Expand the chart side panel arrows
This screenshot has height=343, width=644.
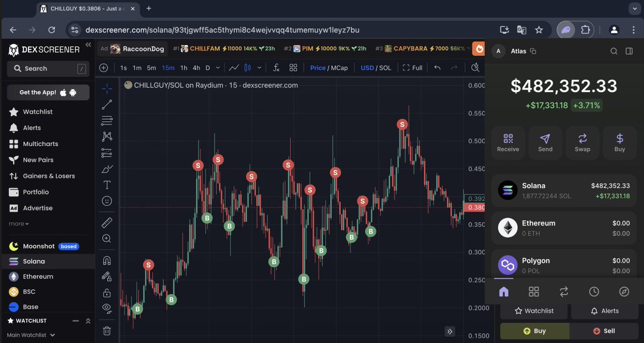coord(450,331)
